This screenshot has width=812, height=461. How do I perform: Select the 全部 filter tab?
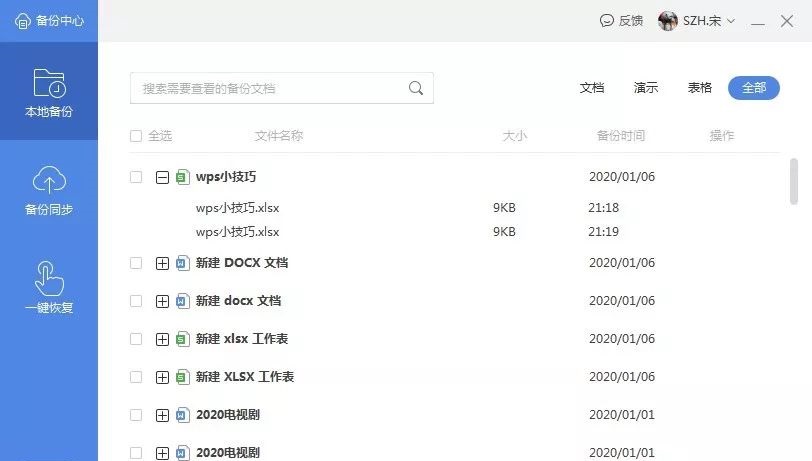(753, 88)
